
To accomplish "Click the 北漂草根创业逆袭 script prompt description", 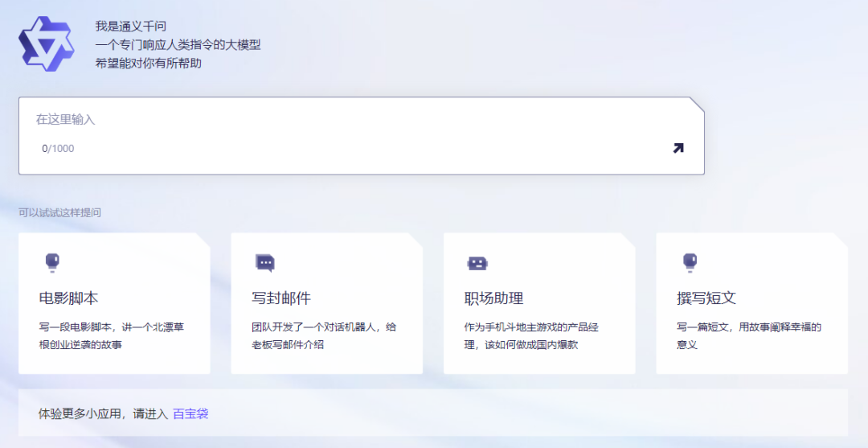I will click(113, 336).
